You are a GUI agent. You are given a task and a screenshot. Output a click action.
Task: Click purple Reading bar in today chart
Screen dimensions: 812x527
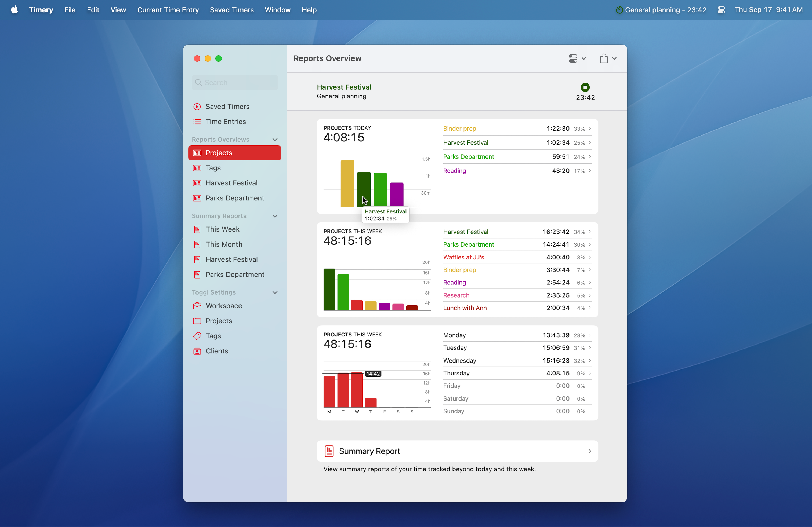pyautogui.click(x=396, y=195)
